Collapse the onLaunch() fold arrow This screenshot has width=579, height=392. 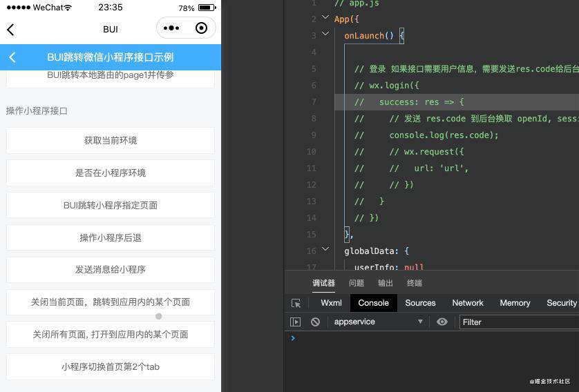(x=325, y=34)
